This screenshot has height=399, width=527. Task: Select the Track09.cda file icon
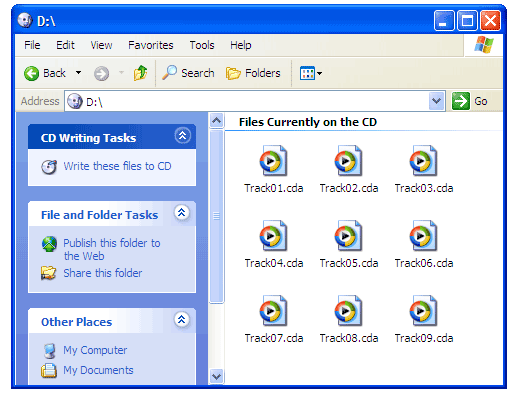pos(423,311)
